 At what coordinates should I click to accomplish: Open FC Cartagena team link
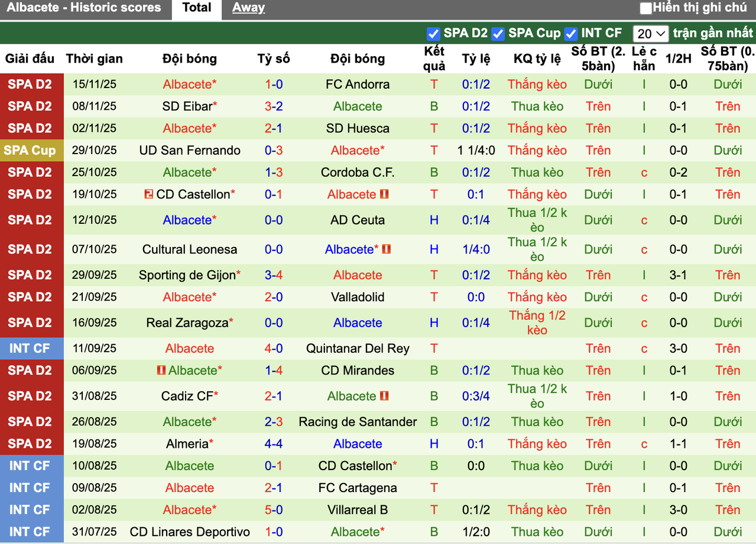tap(358, 488)
